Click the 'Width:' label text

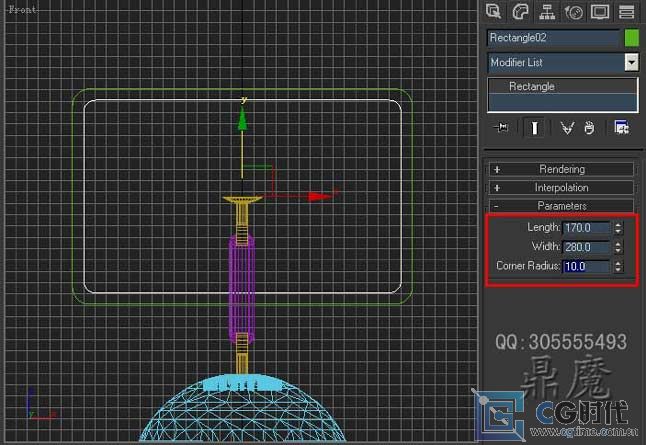546,247
